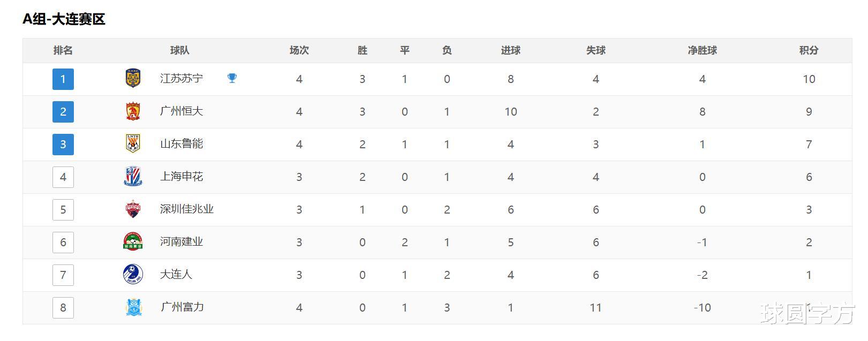Select the 大连人 team name
Screen dimensions: 868x341
(x=176, y=275)
